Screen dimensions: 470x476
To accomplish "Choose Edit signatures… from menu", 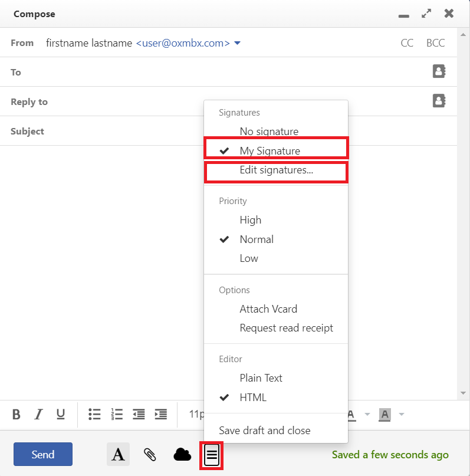I will point(276,170).
